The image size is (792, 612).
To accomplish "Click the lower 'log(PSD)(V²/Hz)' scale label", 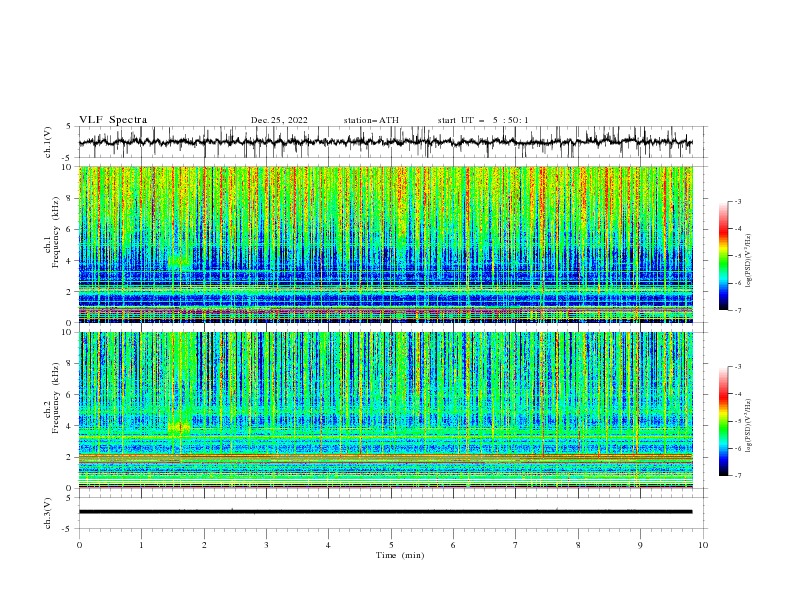I will click(748, 426).
